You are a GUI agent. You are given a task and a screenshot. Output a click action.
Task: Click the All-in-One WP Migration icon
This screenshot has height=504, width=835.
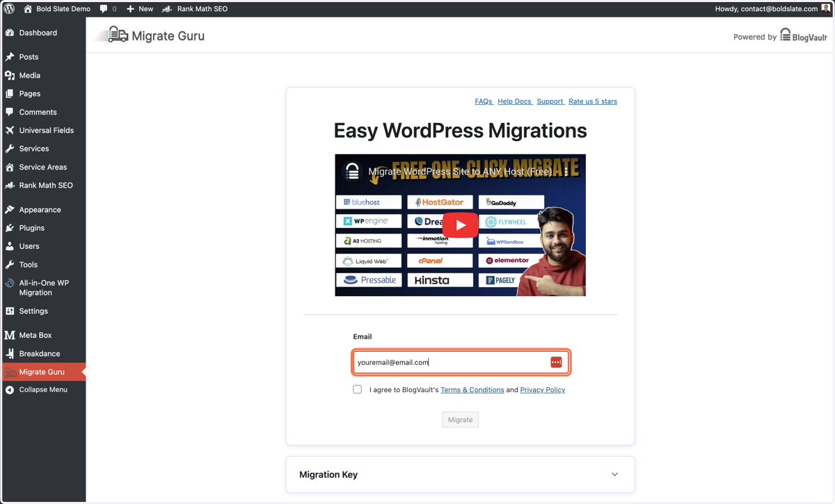[x=10, y=284]
